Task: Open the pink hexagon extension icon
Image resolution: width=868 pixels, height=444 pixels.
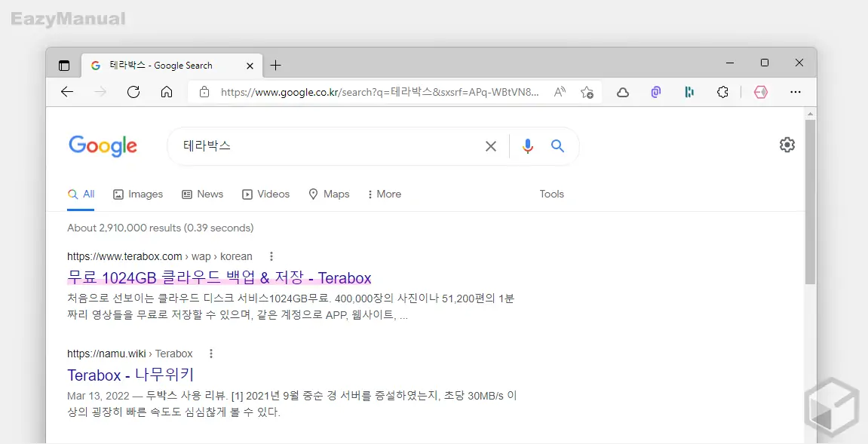Action: (x=761, y=93)
